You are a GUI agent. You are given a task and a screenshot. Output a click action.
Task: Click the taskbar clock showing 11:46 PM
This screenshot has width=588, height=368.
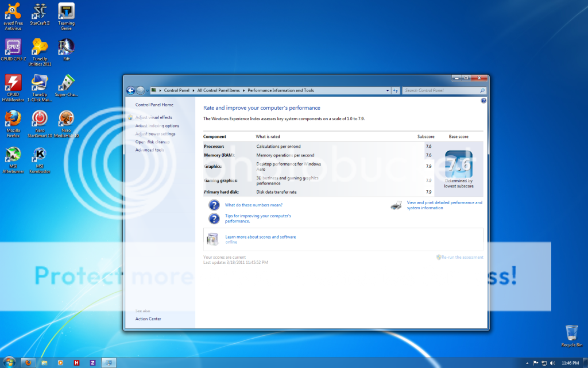(x=570, y=363)
